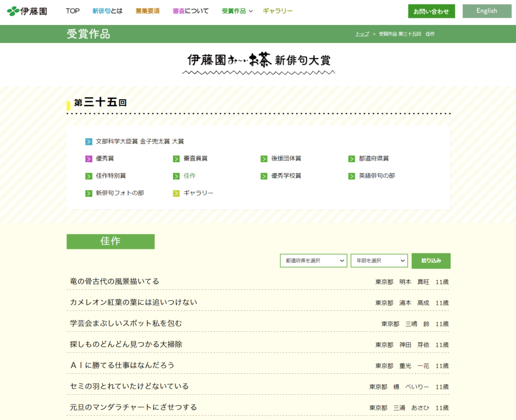
Task: Open the 都道府県を選択 dropdown
Action: (x=313, y=260)
